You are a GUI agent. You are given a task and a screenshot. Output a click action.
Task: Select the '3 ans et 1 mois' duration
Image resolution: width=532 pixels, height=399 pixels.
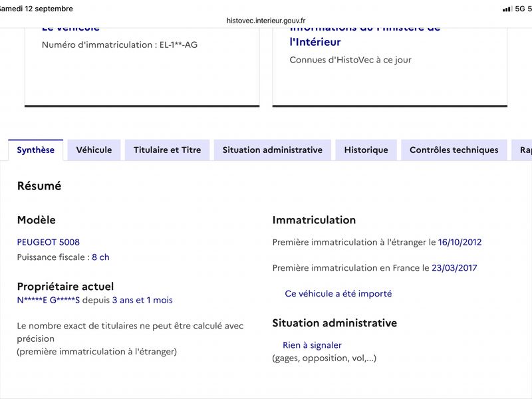(142, 301)
